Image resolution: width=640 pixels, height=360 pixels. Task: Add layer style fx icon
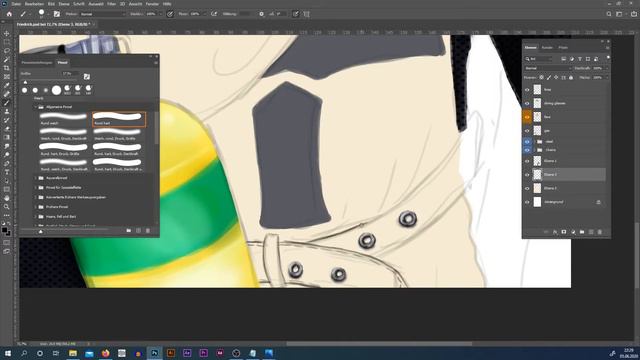click(555, 232)
